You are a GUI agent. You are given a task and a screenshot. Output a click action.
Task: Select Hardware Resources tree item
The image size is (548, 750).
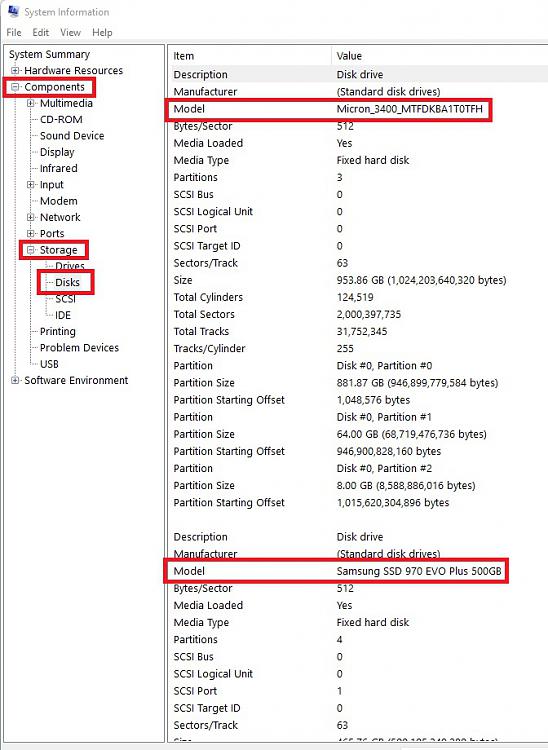click(x=74, y=71)
